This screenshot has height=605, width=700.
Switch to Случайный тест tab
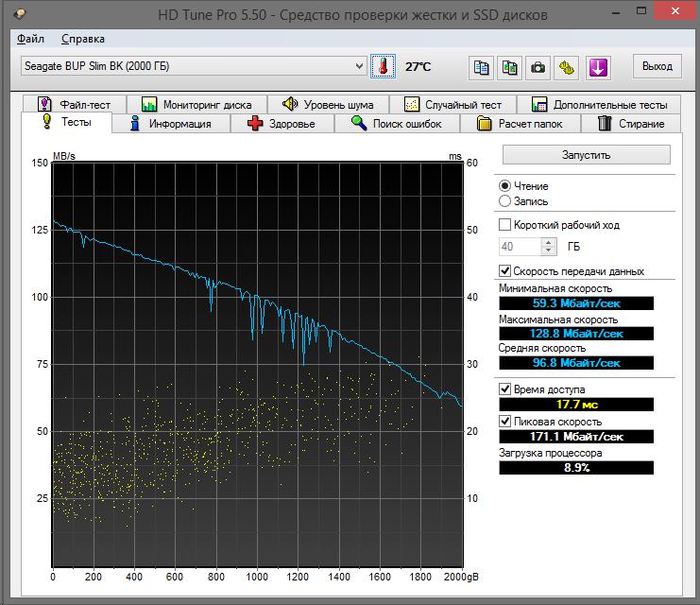pos(452,105)
